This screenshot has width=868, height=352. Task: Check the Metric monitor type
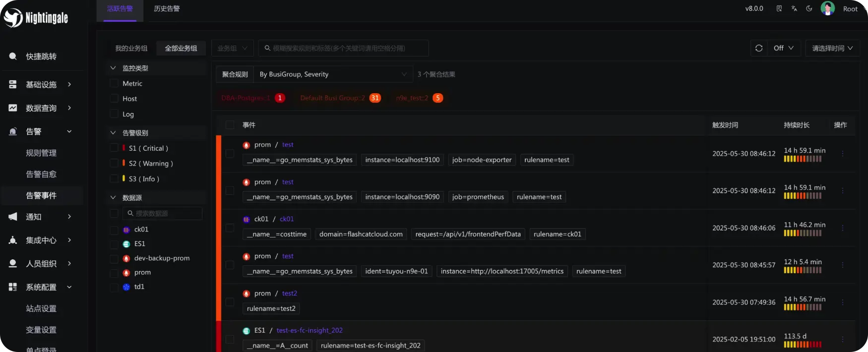click(114, 83)
